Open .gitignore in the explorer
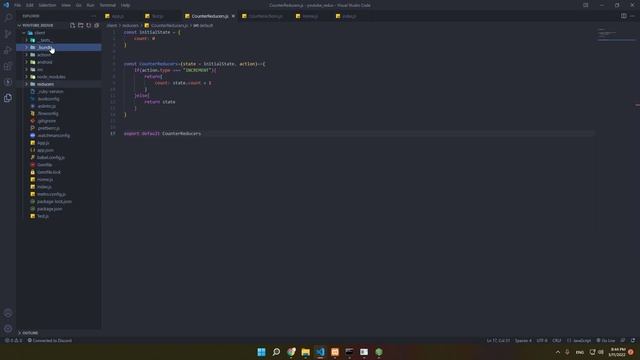Image resolution: width=640 pixels, height=360 pixels. (58, 121)
